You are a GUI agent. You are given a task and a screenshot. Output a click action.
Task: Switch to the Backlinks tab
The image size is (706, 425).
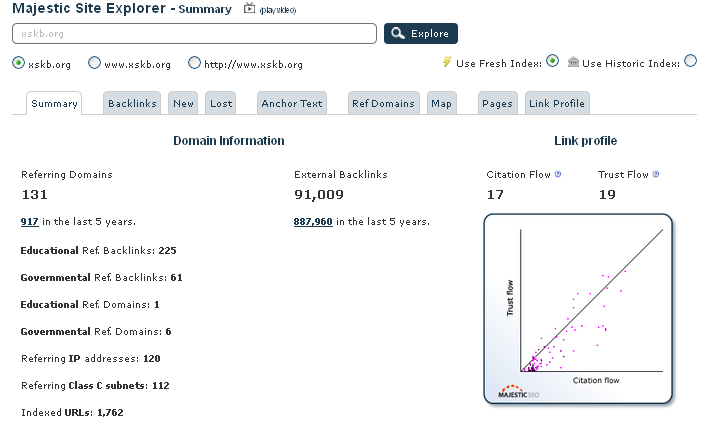(132, 104)
